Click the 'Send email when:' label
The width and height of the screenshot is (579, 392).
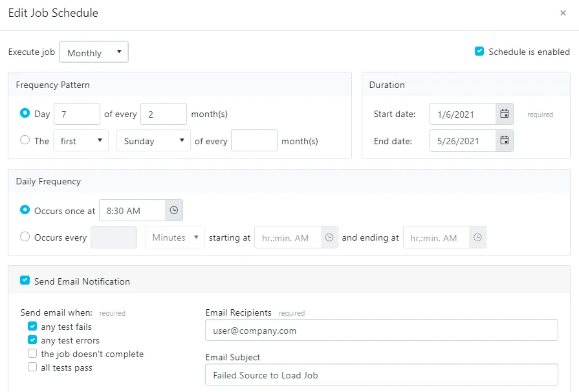click(x=56, y=312)
